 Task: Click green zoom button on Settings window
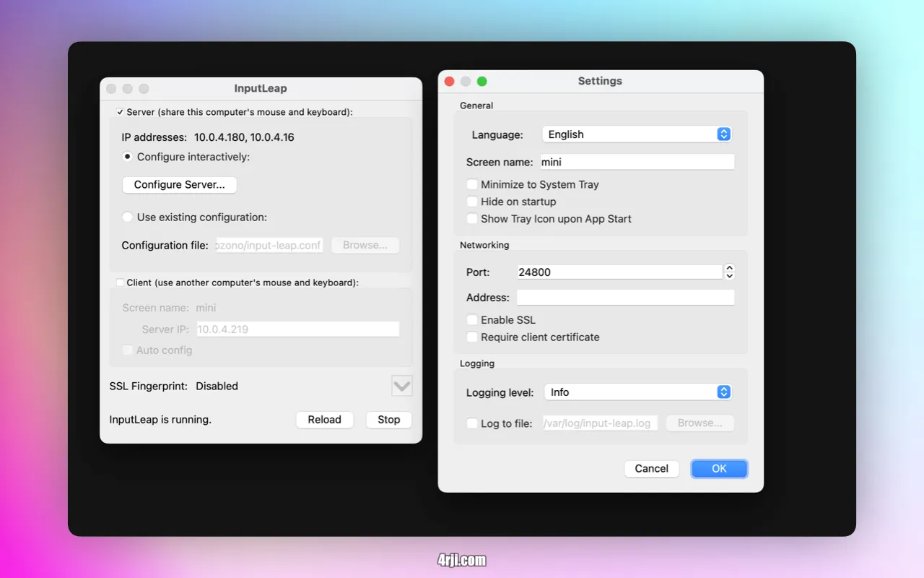482,82
